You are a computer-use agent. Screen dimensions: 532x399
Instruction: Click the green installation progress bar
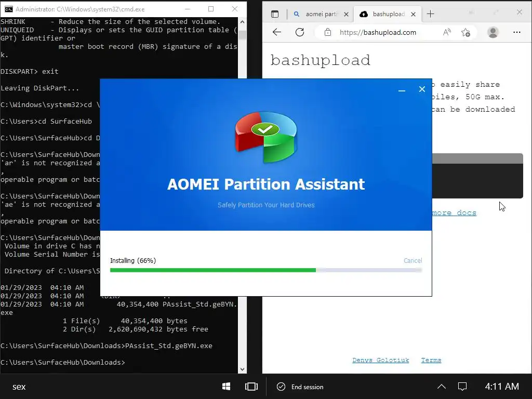tap(212, 270)
